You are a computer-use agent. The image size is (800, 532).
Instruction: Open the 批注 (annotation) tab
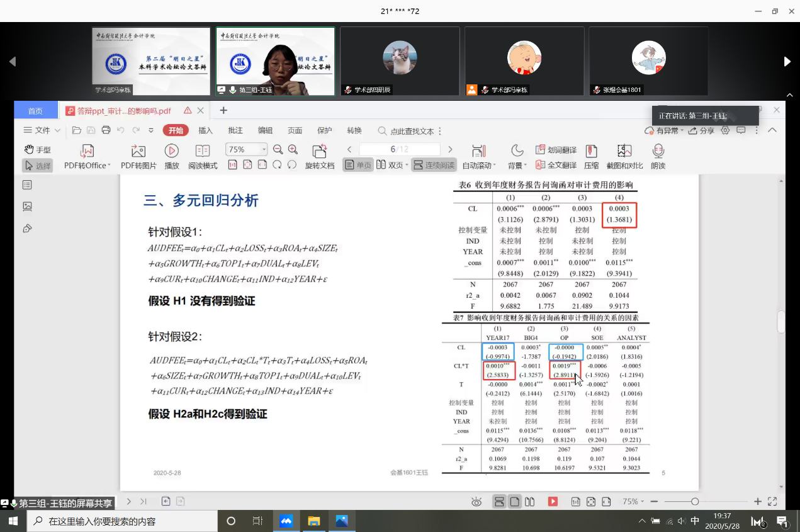point(235,130)
